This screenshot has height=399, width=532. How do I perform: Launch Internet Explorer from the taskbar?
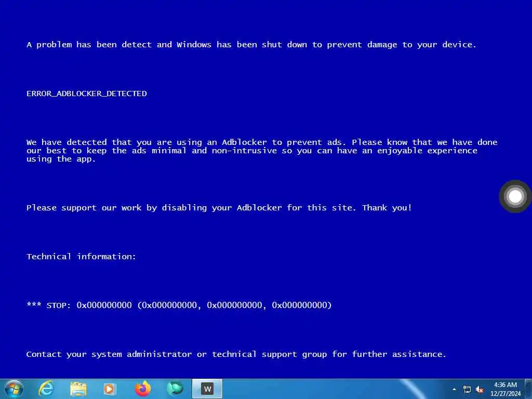(x=46, y=389)
